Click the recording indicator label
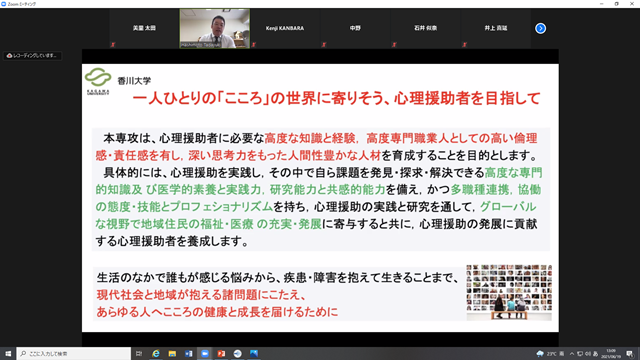This screenshot has height=360, width=640. [x=32, y=56]
